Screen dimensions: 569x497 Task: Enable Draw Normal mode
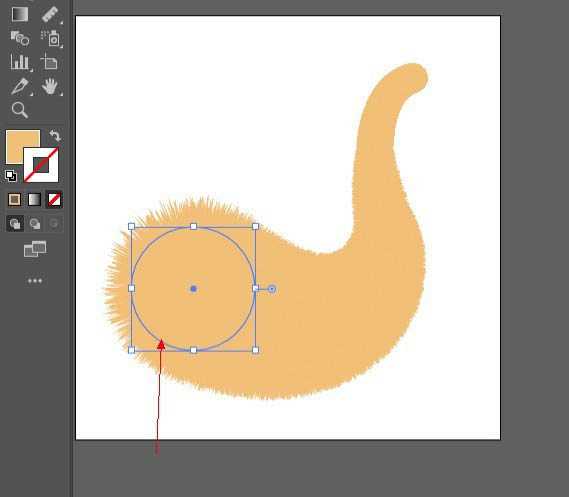coord(15,224)
